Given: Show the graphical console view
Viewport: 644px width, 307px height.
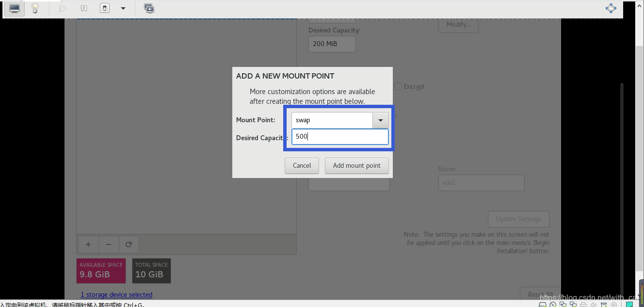Looking at the screenshot, I should pyautogui.click(x=14, y=8).
